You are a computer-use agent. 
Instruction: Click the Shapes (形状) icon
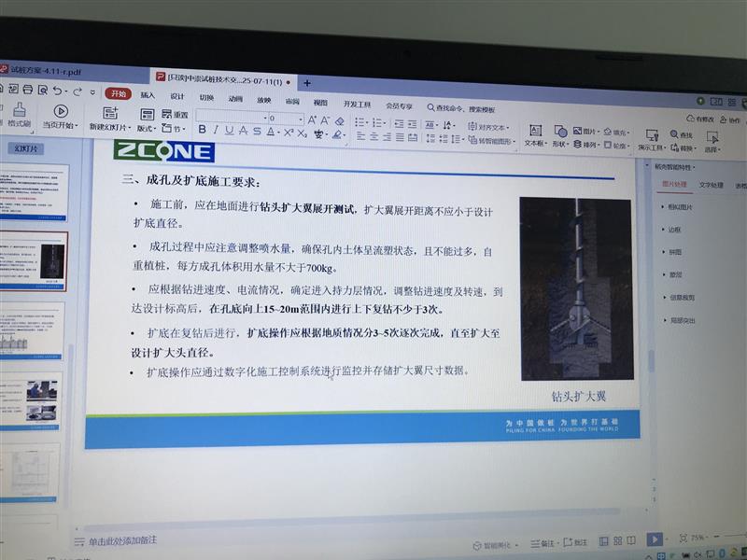tap(560, 135)
